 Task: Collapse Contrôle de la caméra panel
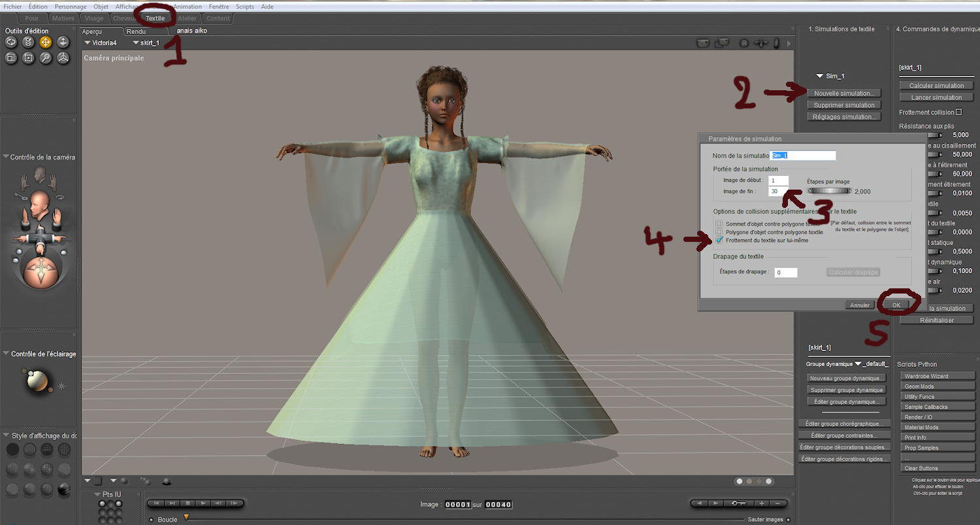pyautogui.click(x=7, y=157)
